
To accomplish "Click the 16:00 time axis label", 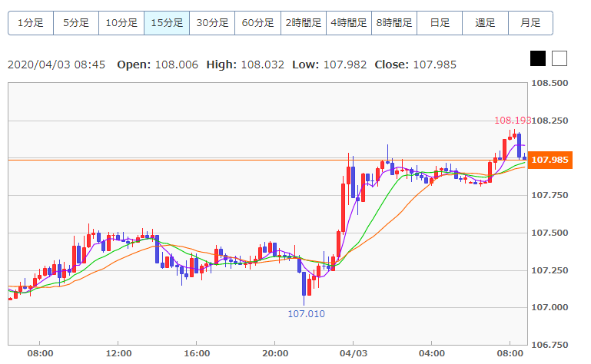I will pyautogui.click(x=197, y=353).
